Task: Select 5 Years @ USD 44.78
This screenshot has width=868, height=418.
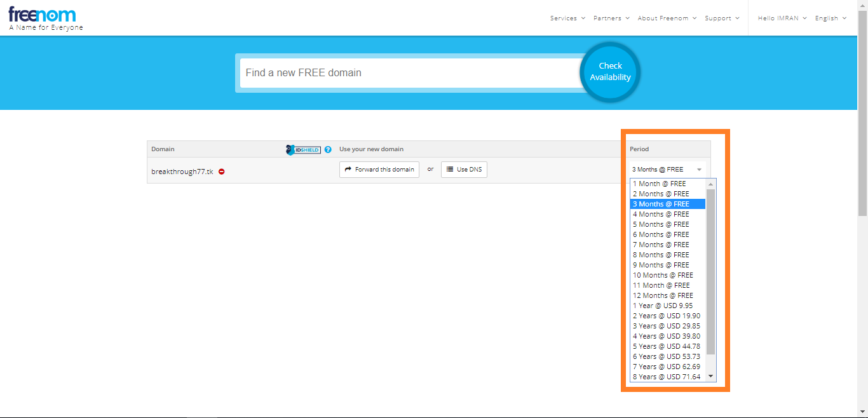Action: 668,346
